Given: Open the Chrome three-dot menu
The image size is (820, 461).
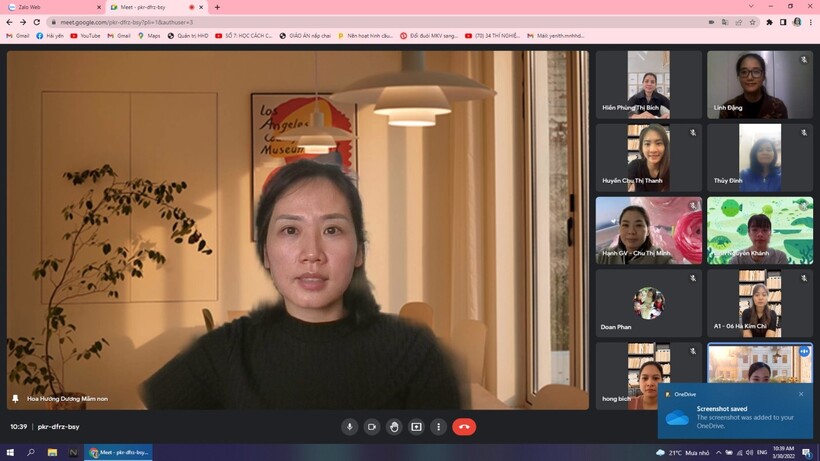Looking at the screenshot, I should (x=811, y=22).
